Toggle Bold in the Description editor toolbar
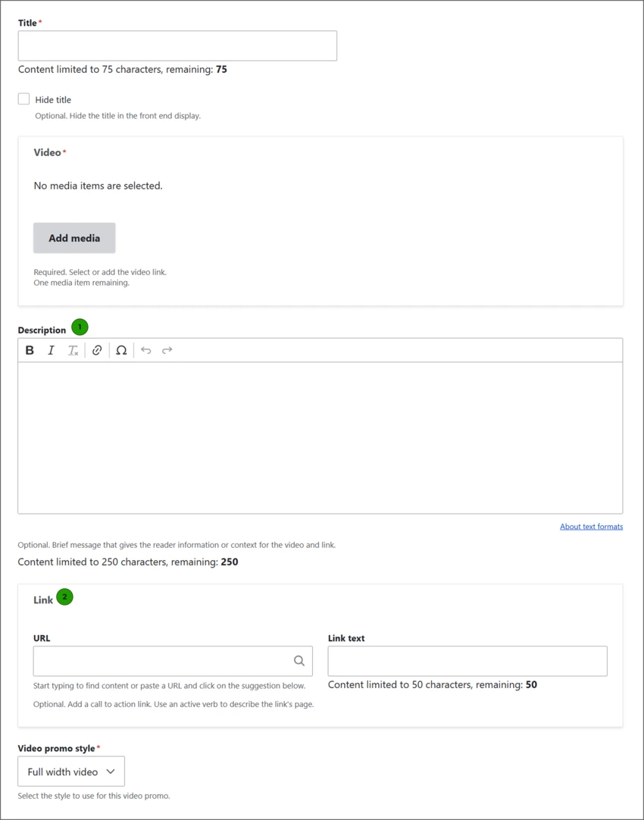 30,350
